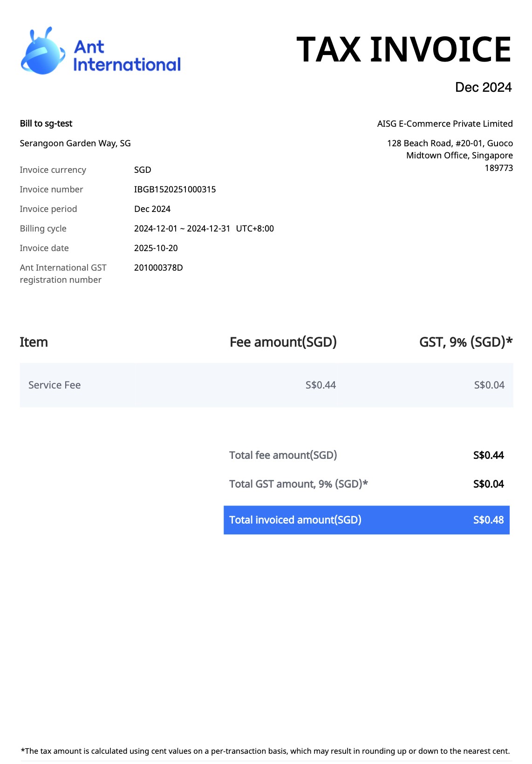The width and height of the screenshot is (532, 764).
Task: Click the Fee amount(SGD) column header
Action: 283,342
